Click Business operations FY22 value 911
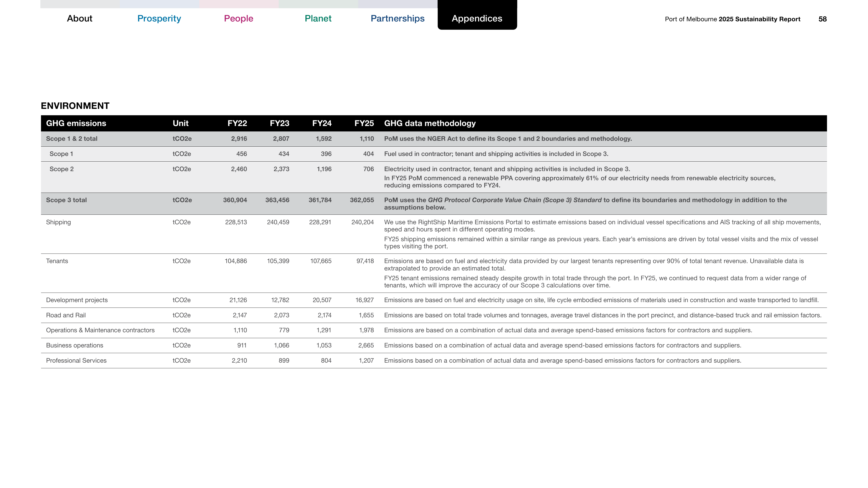The image size is (868, 488). 242,346
